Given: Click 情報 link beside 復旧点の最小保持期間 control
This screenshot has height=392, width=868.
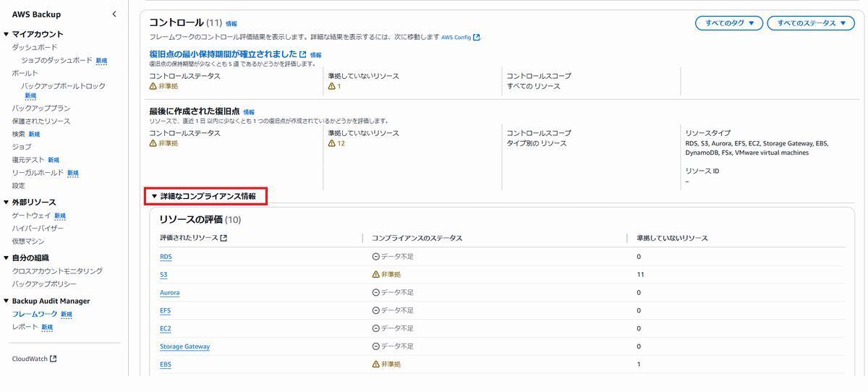Looking at the screenshot, I should tap(315, 55).
